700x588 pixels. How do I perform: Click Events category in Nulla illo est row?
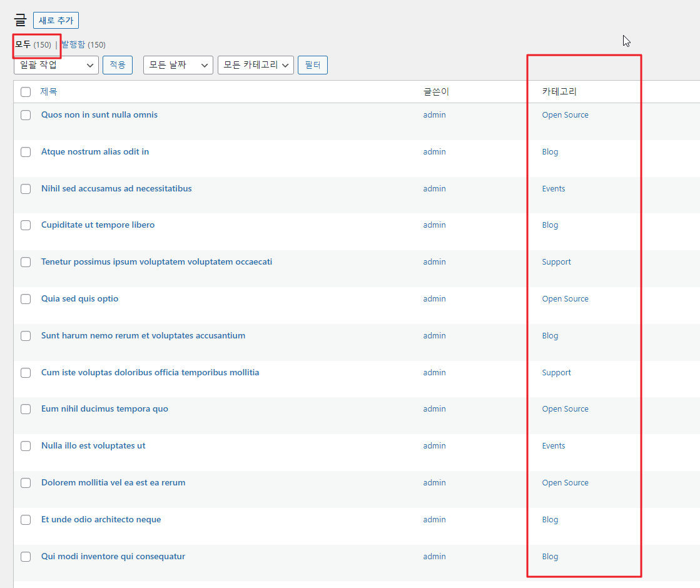click(554, 445)
